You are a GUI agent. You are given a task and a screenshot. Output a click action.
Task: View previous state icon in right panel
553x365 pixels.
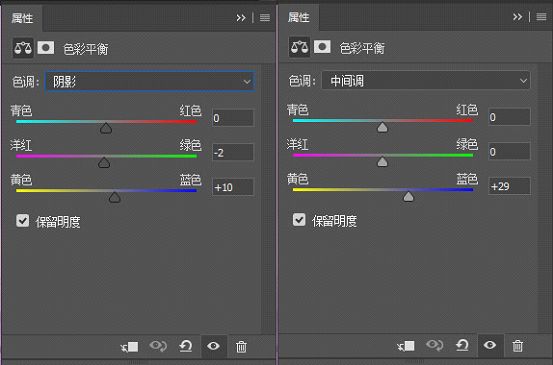434,345
